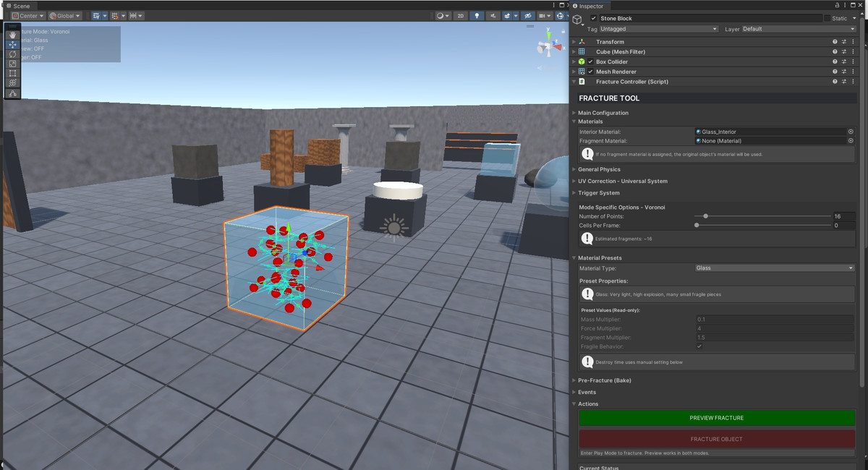This screenshot has width=868, height=470.
Task: Open the Tag dropdown showing Untagged
Action: click(x=658, y=29)
